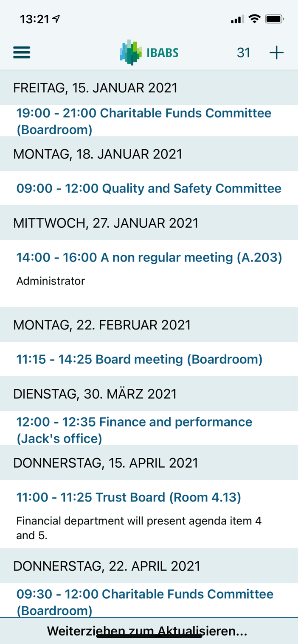This screenshot has height=644, width=298.
Task: Tap the Freitag, 15. Januar 2021 header
Action: pos(149,88)
